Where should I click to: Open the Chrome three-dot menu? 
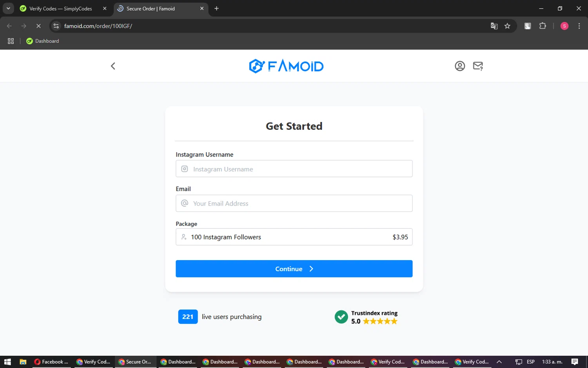click(x=579, y=26)
